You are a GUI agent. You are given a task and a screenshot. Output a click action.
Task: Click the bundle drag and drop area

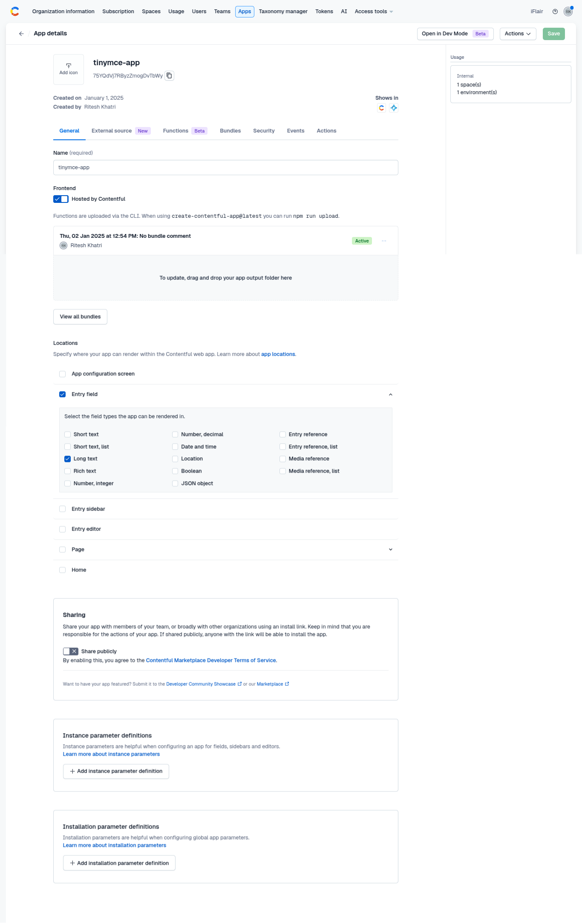226,278
